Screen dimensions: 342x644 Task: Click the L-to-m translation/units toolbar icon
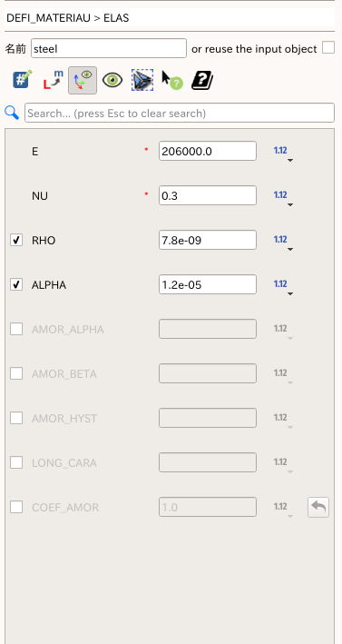tap(53, 80)
